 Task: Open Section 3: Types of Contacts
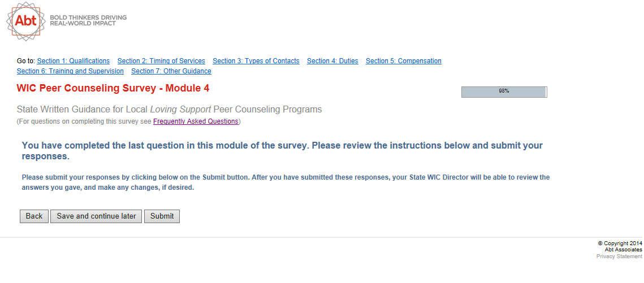click(256, 61)
